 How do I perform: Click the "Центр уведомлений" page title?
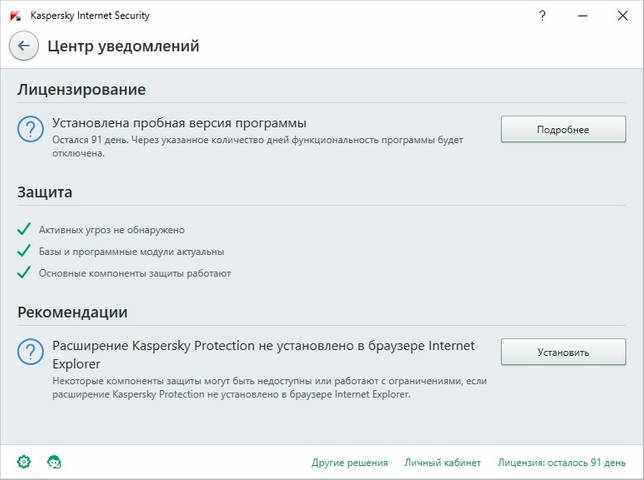[x=123, y=46]
